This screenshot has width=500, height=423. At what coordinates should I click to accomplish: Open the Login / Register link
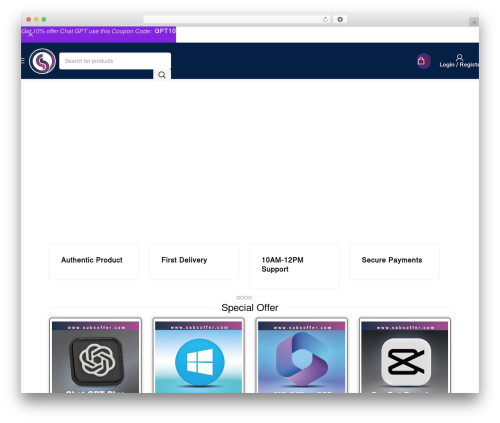[x=459, y=65]
